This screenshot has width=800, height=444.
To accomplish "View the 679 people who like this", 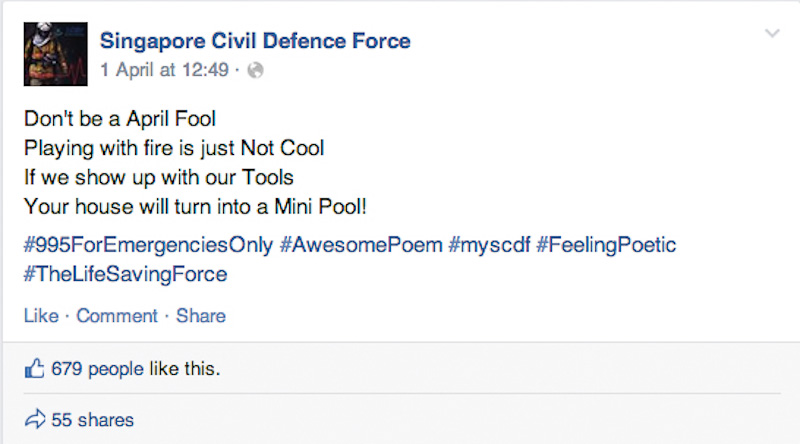I will (136, 368).
